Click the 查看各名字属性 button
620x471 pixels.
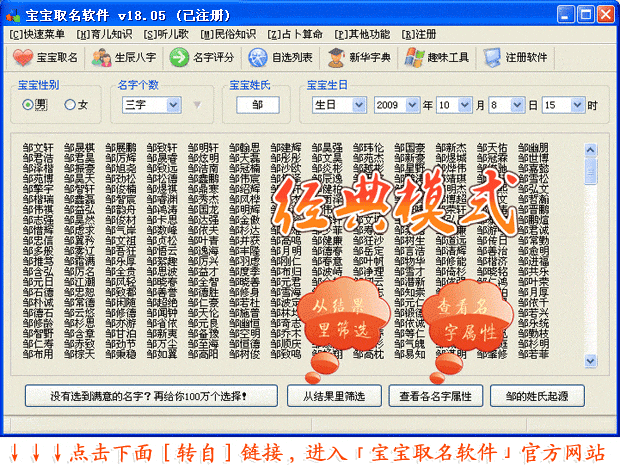point(436,396)
